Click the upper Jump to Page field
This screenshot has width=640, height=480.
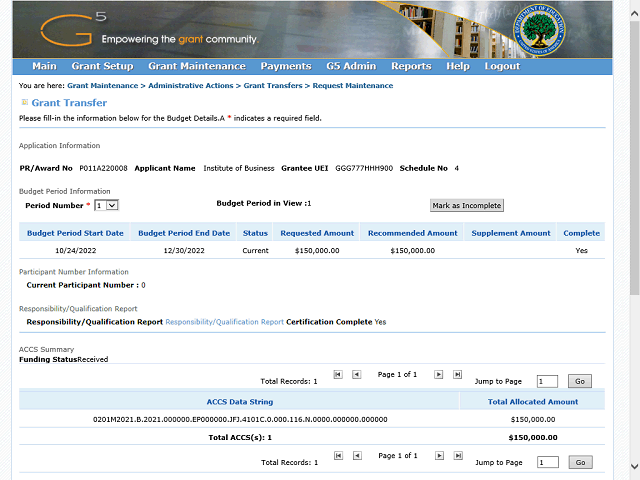coord(546,381)
